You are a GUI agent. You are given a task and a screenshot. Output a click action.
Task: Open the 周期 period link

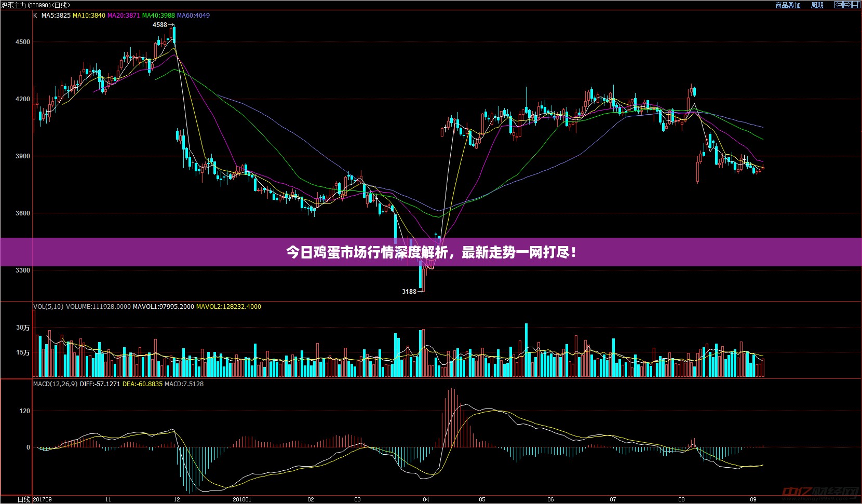pos(817,5)
